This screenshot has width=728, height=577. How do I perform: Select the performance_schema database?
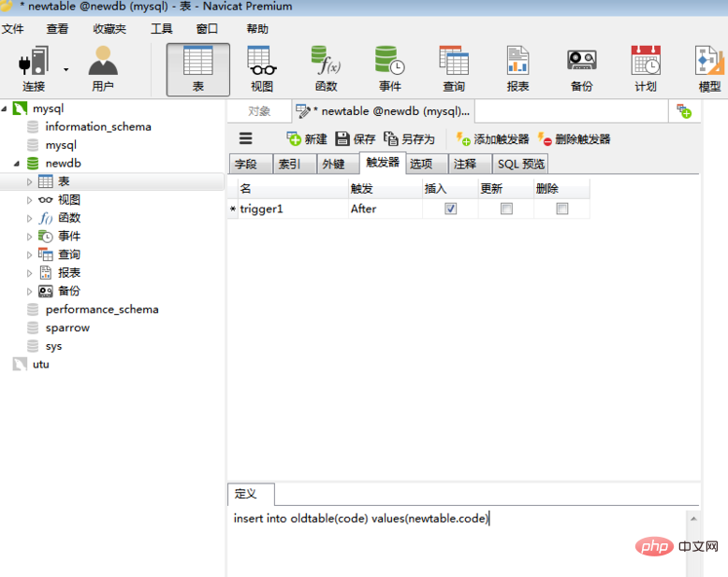coord(102,310)
